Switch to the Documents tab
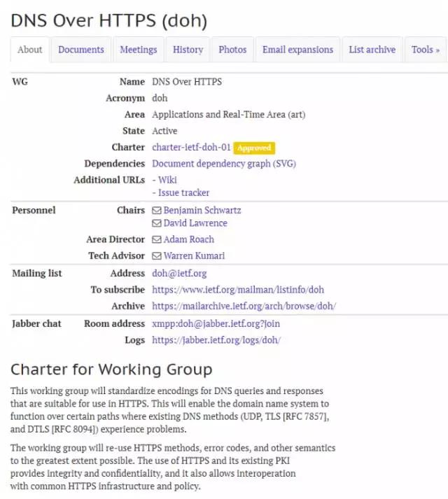448x499 pixels. (x=81, y=50)
